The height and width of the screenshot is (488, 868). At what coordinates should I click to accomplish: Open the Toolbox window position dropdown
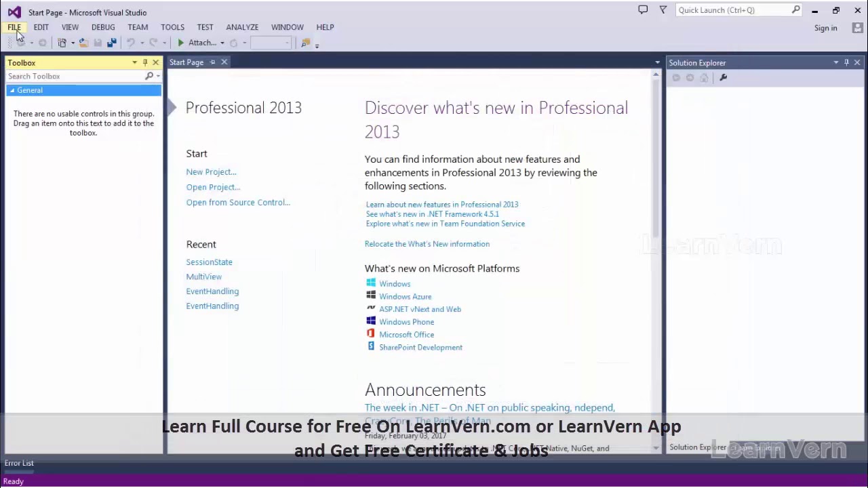click(x=134, y=62)
